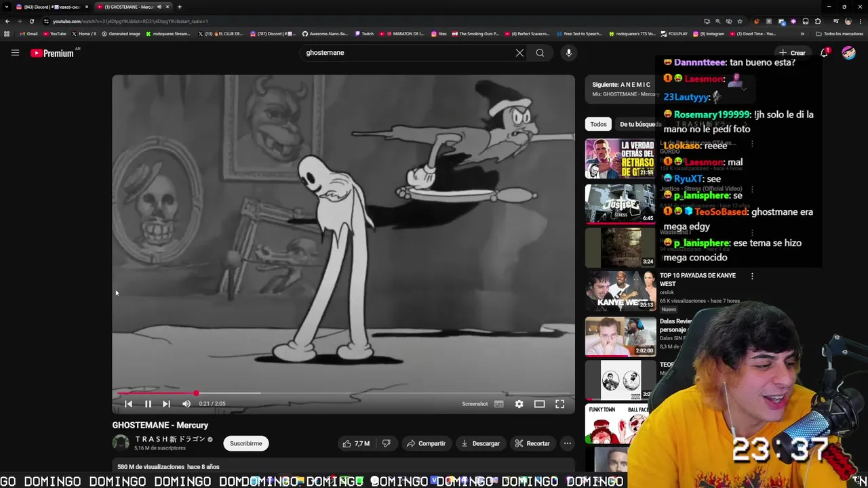Open the T R A S H channel name link
The width and height of the screenshot is (868, 488).
pos(170,439)
